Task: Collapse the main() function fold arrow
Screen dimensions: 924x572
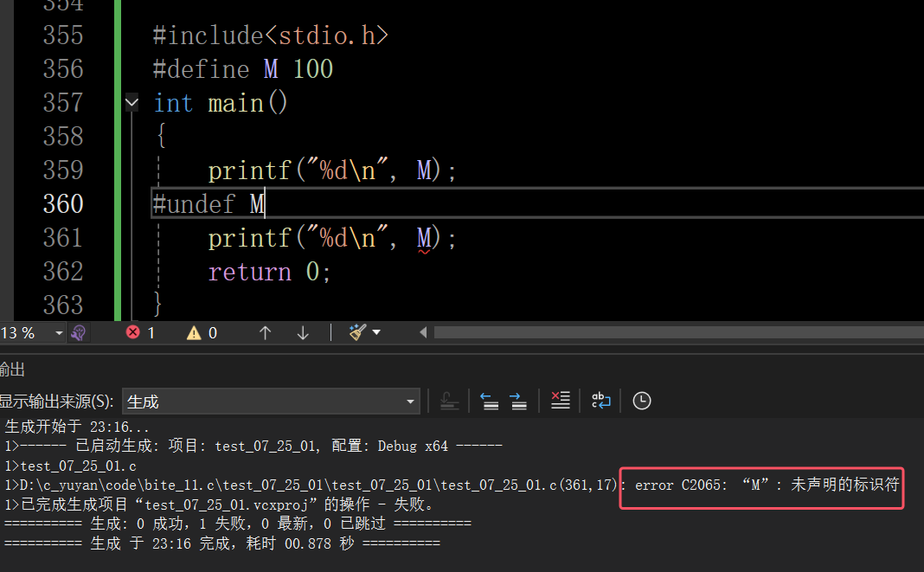Action: [132, 103]
